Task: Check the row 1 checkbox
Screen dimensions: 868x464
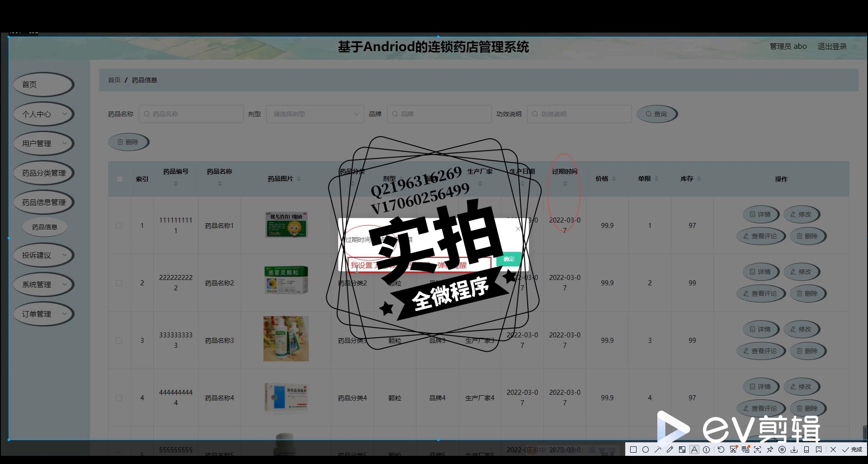Action: point(119,226)
